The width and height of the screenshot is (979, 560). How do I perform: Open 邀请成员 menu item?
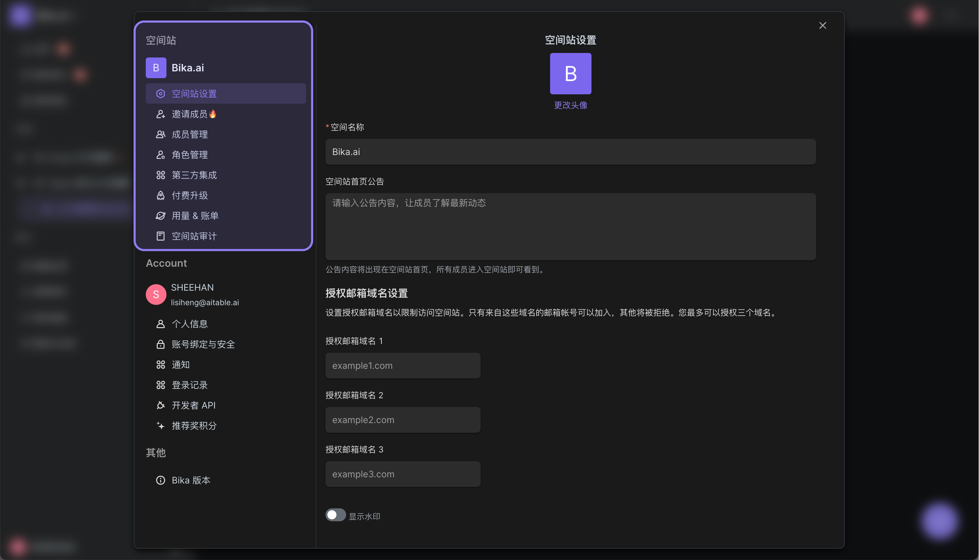[226, 114]
